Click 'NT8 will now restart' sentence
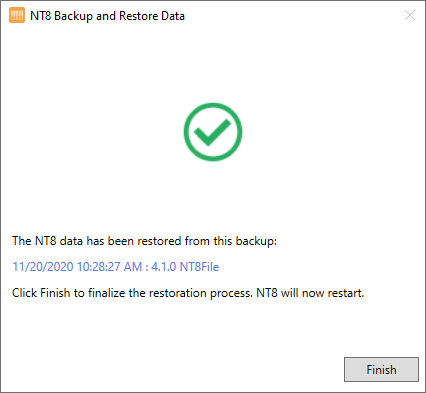This screenshot has width=426, height=393. 310,293
